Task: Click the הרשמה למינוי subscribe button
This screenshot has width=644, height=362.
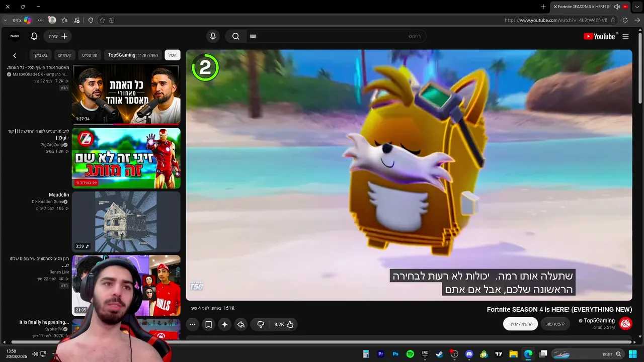Action: coord(520,324)
